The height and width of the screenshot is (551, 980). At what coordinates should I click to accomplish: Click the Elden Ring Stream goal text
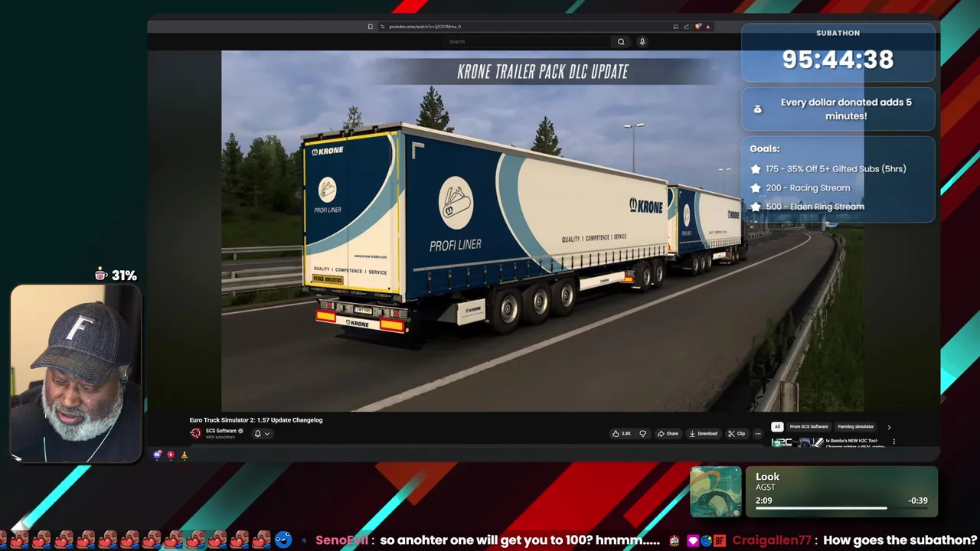(815, 207)
